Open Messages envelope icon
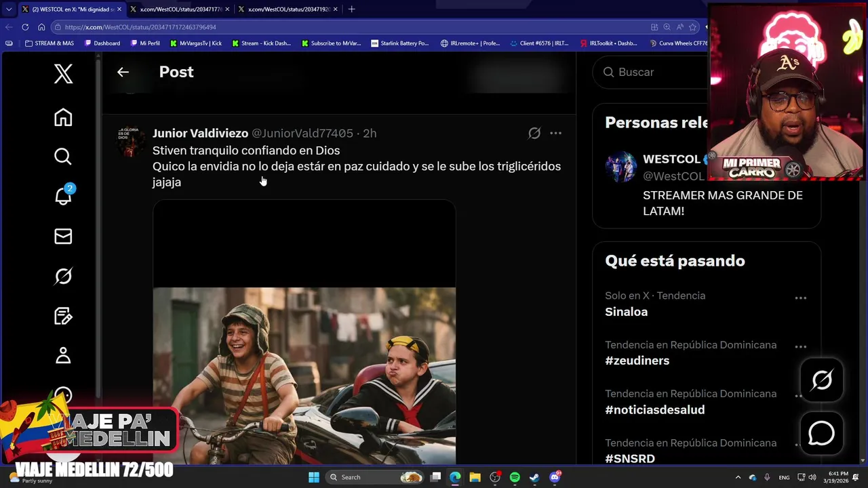The height and width of the screenshot is (488, 868). (63, 236)
